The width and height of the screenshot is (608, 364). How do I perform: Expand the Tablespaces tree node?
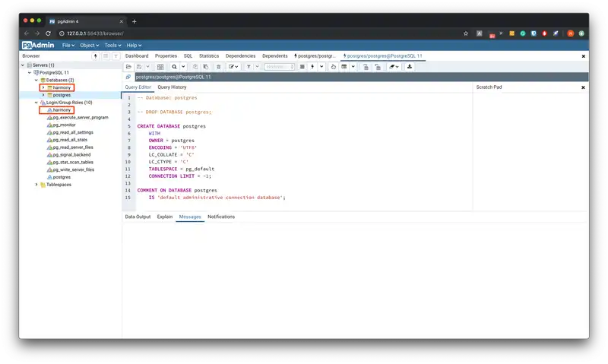(36, 185)
